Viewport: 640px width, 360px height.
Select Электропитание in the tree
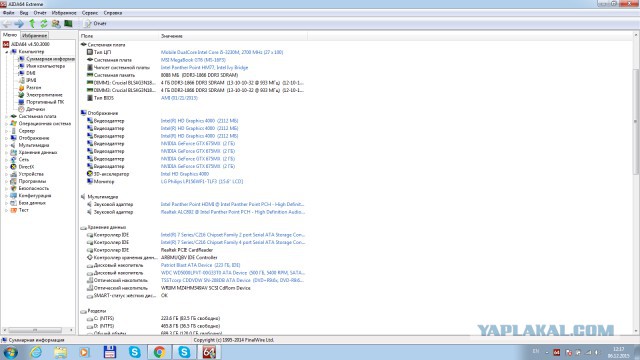click(x=40, y=95)
